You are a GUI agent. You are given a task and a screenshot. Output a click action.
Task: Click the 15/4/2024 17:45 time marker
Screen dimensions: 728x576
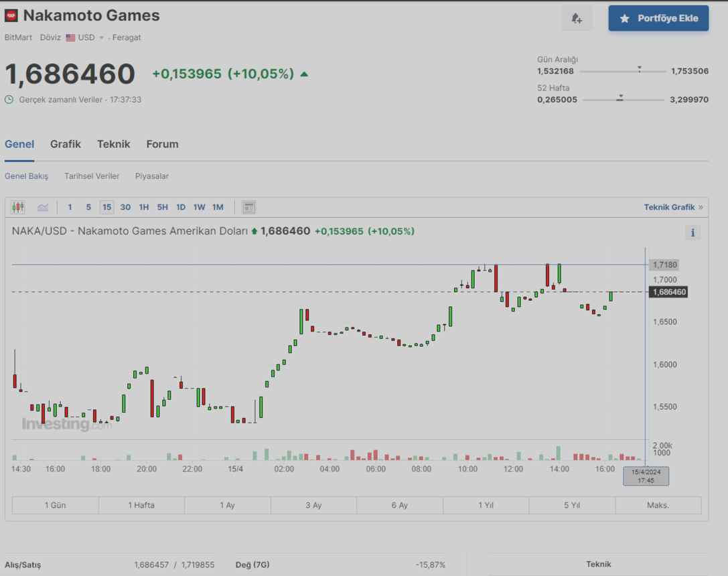646,476
